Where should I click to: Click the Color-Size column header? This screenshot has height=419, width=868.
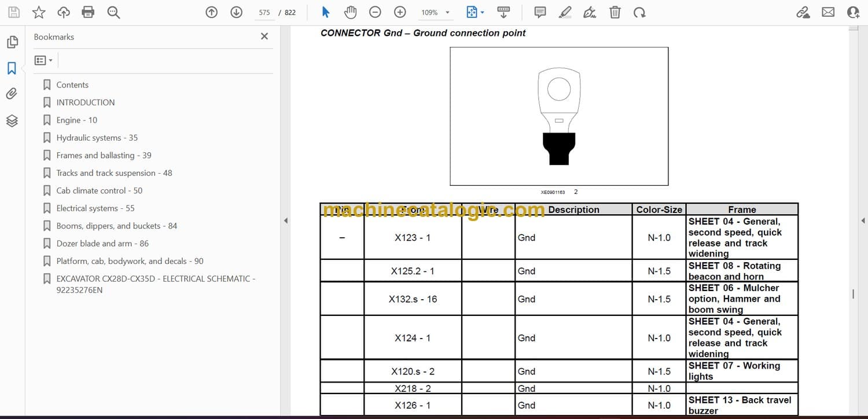coord(659,209)
